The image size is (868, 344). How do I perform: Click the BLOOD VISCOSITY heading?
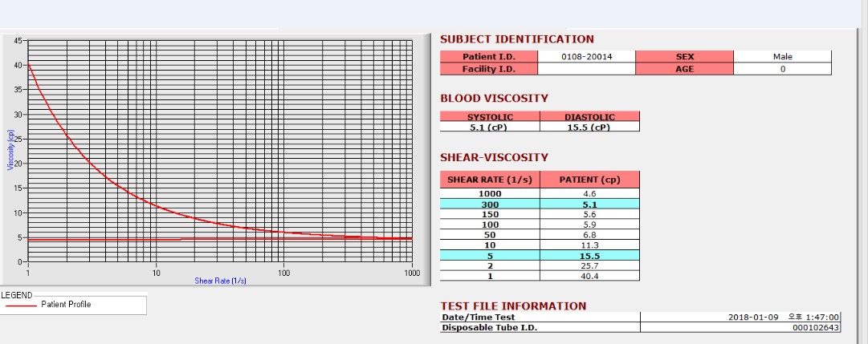tap(495, 99)
